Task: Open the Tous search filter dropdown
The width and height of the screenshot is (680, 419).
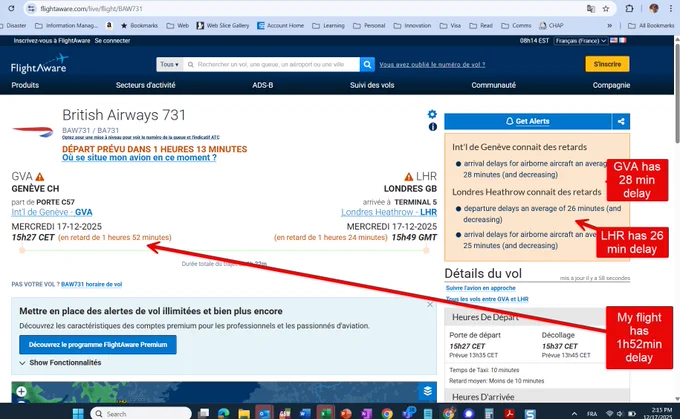Action: [x=169, y=64]
